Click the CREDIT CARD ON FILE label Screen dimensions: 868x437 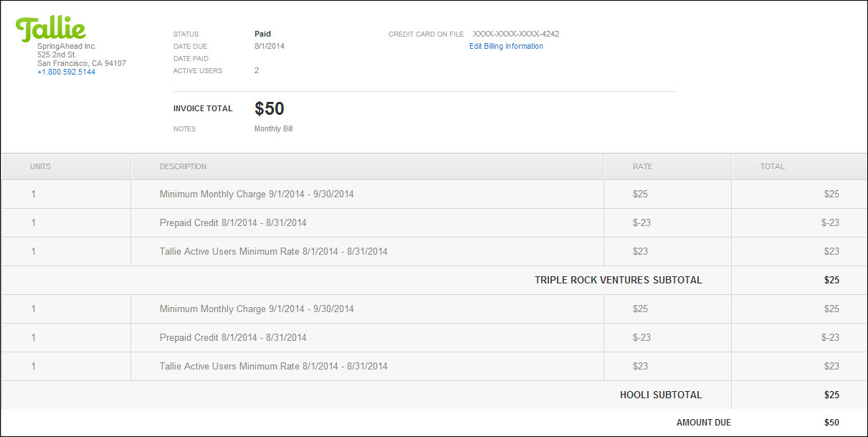click(x=426, y=34)
